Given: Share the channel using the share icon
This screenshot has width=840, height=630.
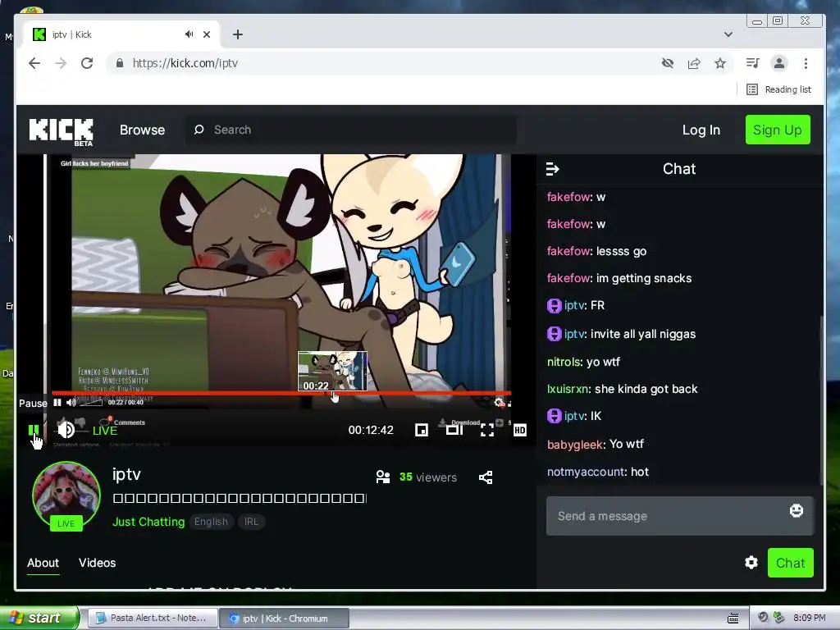Looking at the screenshot, I should point(486,477).
